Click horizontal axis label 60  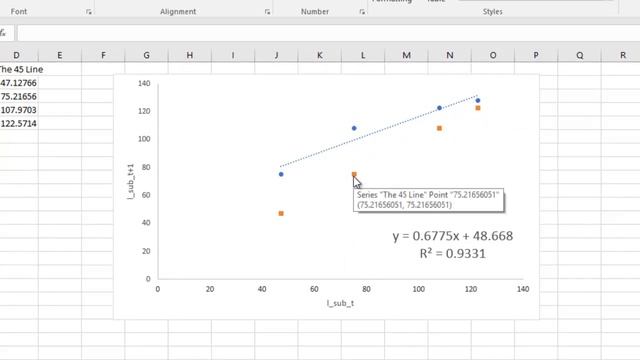314,289
